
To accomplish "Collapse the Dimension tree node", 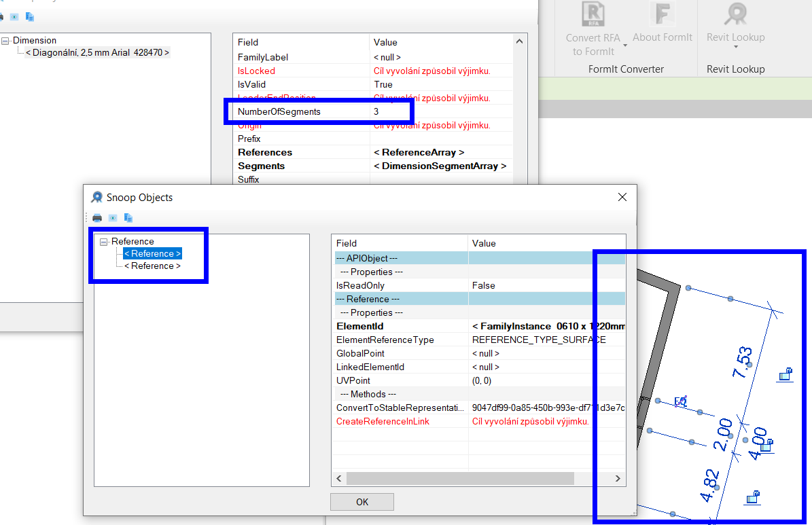I will pos(5,40).
